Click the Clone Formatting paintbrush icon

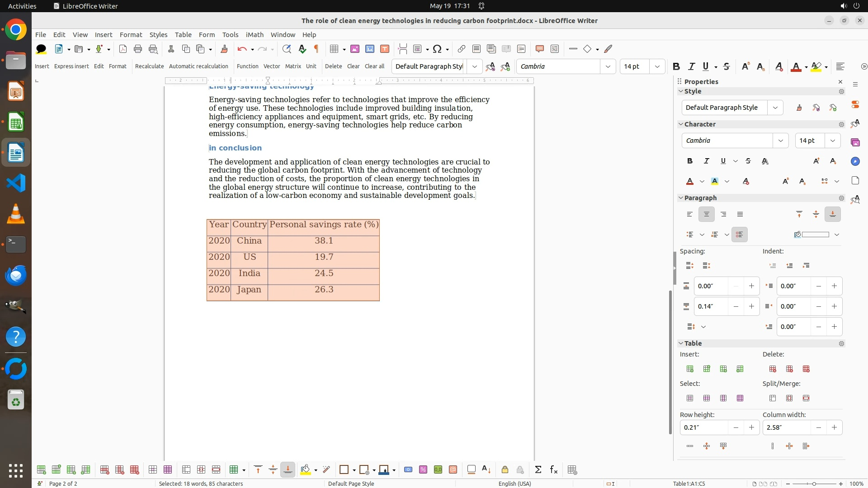point(224,49)
